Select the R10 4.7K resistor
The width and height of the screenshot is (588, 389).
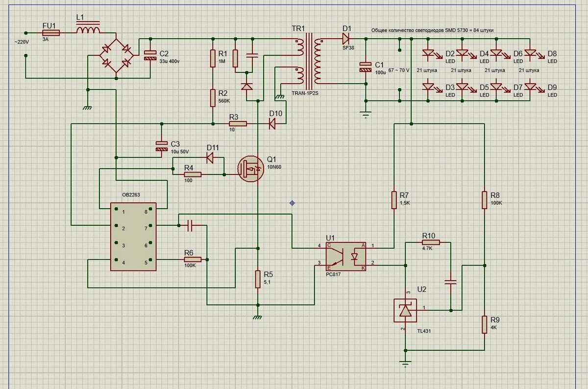(431, 242)
